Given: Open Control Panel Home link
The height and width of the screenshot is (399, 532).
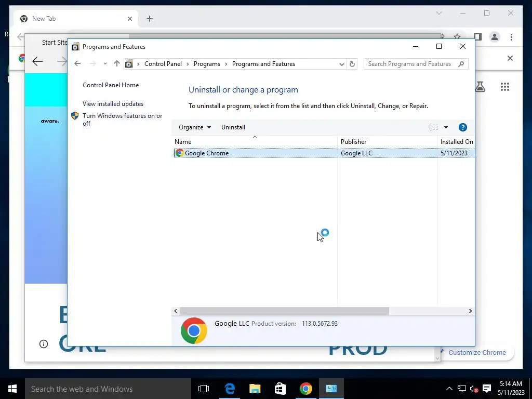Looking at the screenshot, I should (x=111, y=85).
